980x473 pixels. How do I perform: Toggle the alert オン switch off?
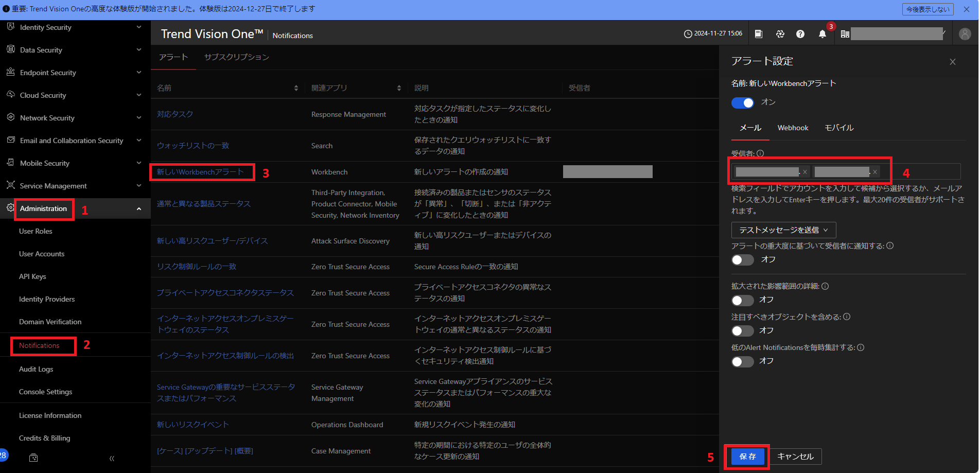(742, 103)
